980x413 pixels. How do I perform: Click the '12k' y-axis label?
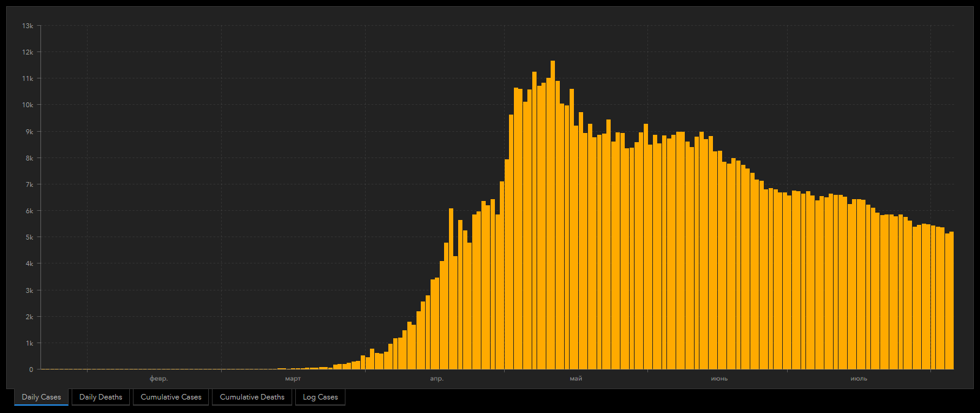tap(28, 52)
